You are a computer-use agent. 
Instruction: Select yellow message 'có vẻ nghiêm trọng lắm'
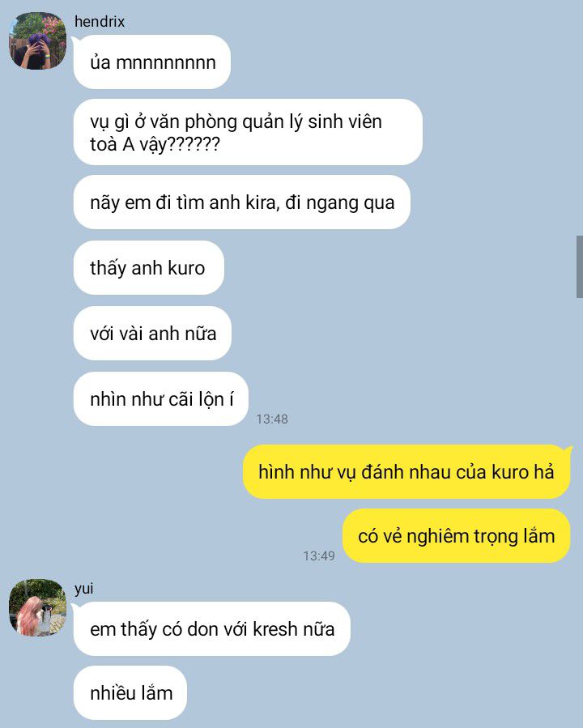point(457,535)
